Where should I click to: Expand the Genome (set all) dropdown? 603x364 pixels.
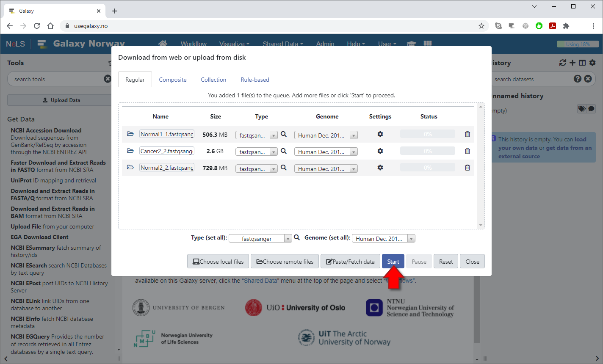383,239
